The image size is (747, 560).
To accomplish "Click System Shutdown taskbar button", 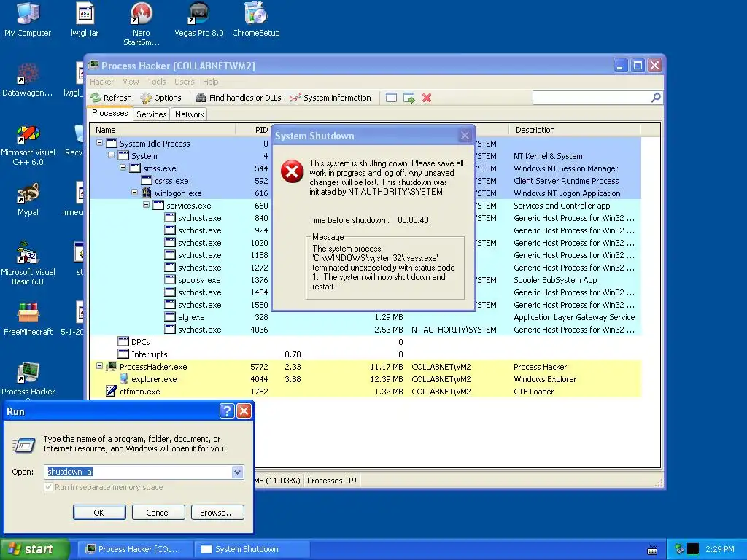I will (x=252, y=549).
